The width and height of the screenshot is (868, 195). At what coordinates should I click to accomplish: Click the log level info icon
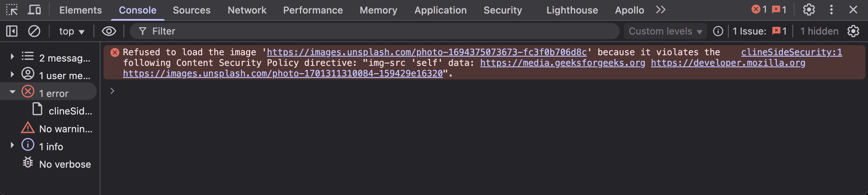718,31
